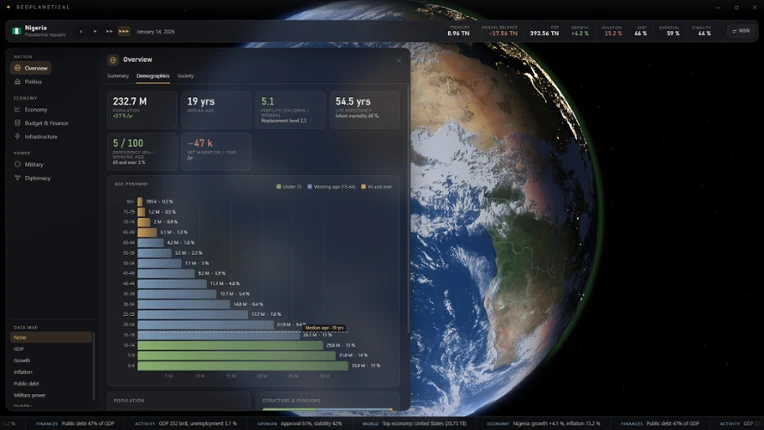The width and height of the screenshot is (764, 430).
Task: Click the GDP 393.56 TN stat
Action: (544, 31)
